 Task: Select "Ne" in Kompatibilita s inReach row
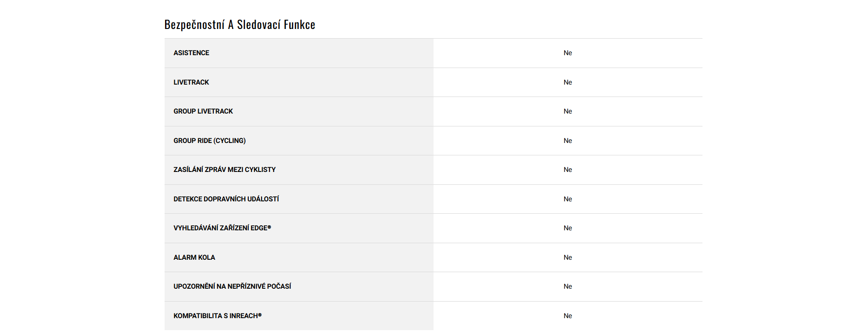click(x=568, y=316)
